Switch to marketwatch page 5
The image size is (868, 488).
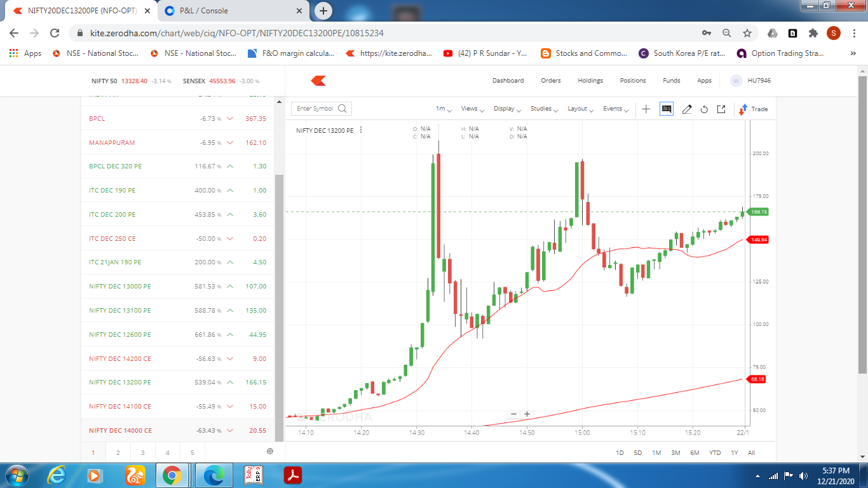point(192,453)
